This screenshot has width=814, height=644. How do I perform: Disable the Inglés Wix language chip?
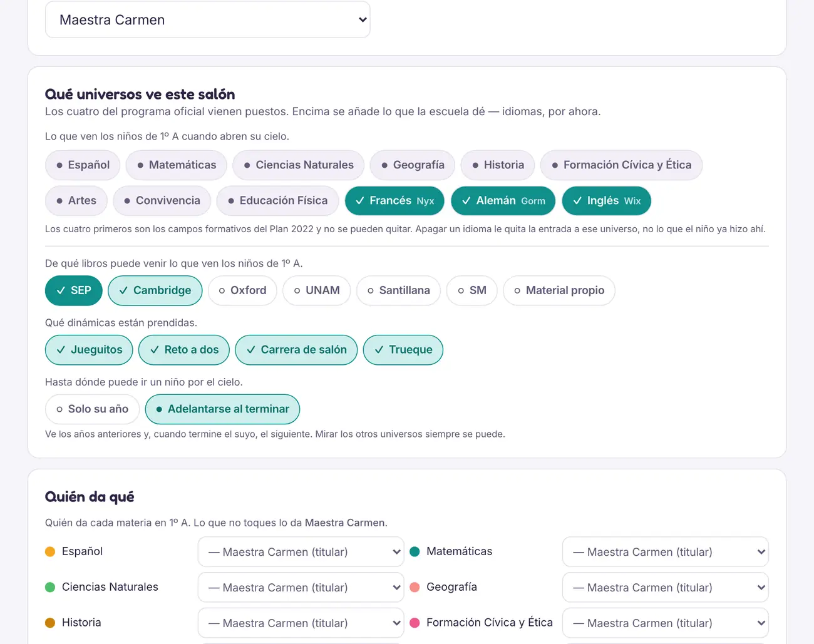(x=607, y=201)
